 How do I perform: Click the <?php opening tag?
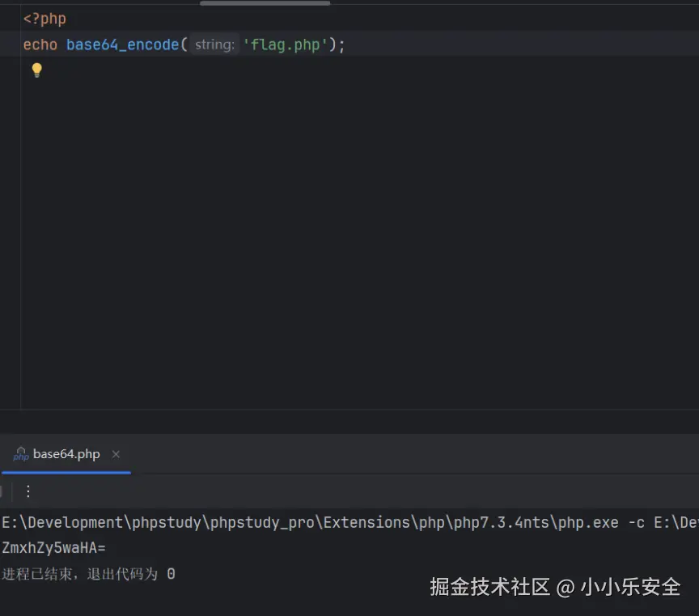pos(44,19)
